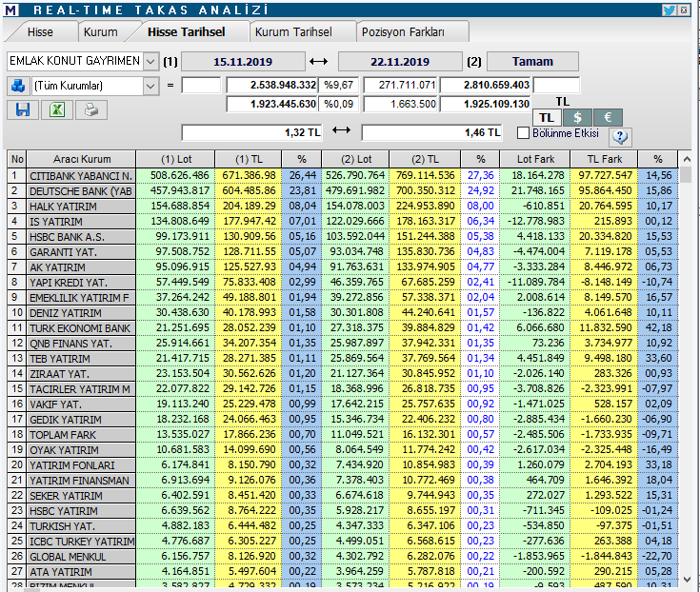700x592 pixels.
Task: Sort by the No column header
Action: (x=17, y=159)
